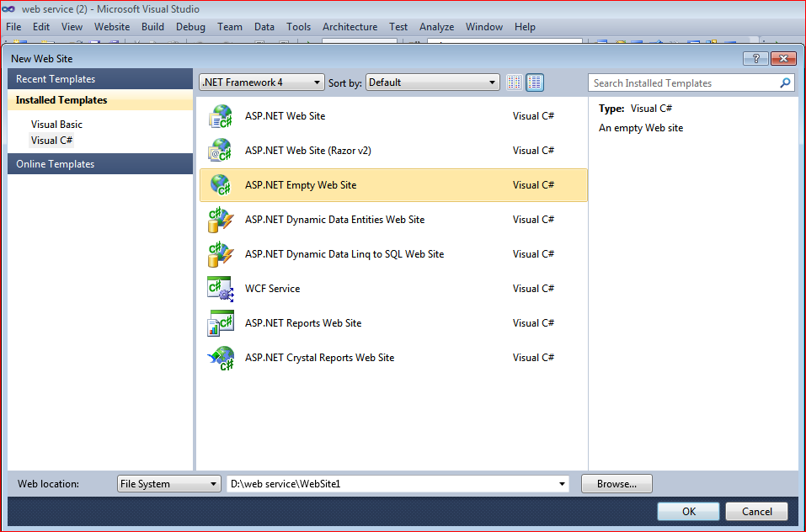This screenshot has width=806, height=532.
Task: Open the Debug menu
Action: pyautogui.click(x=190, y=27)
